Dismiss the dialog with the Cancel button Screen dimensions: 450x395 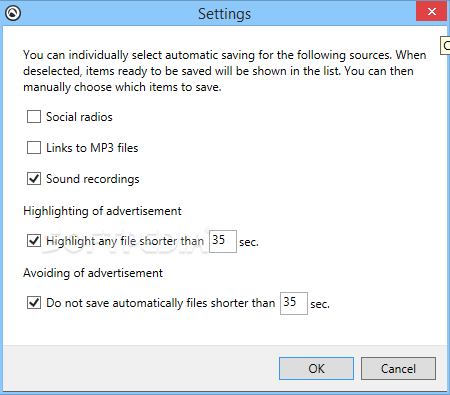(398, 368)
